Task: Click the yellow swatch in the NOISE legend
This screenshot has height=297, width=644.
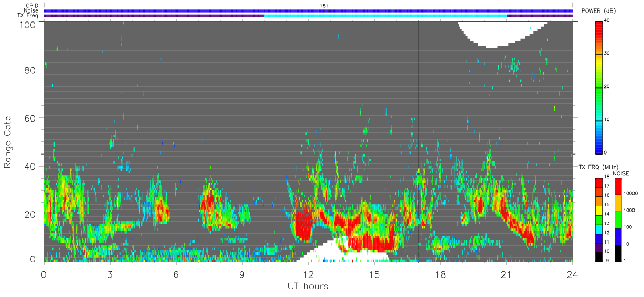Action: tap(617, 203)
